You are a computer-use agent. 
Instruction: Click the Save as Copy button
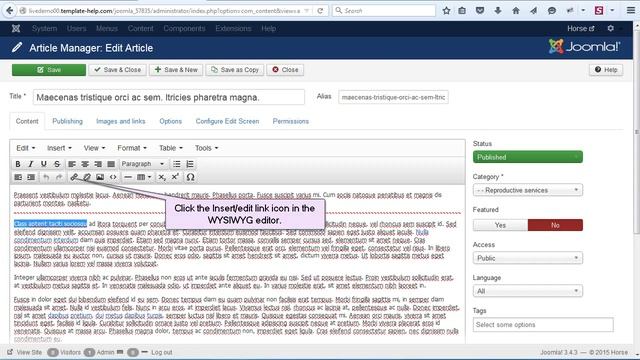tap(235, 70)
